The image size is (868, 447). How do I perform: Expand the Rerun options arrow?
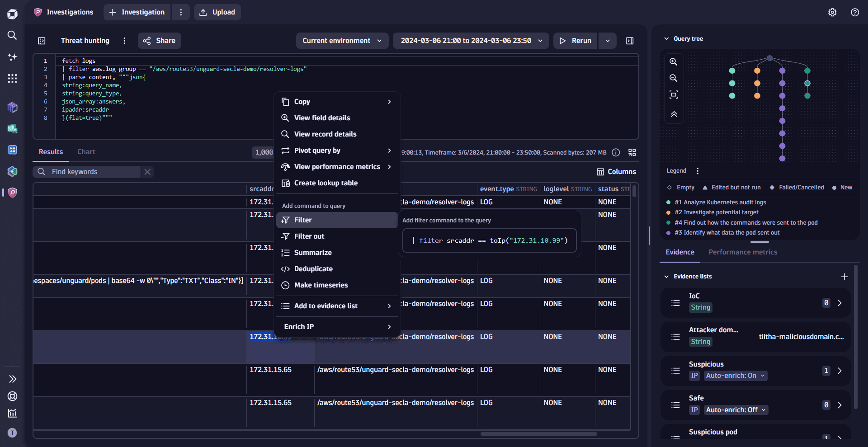[608, 41]
